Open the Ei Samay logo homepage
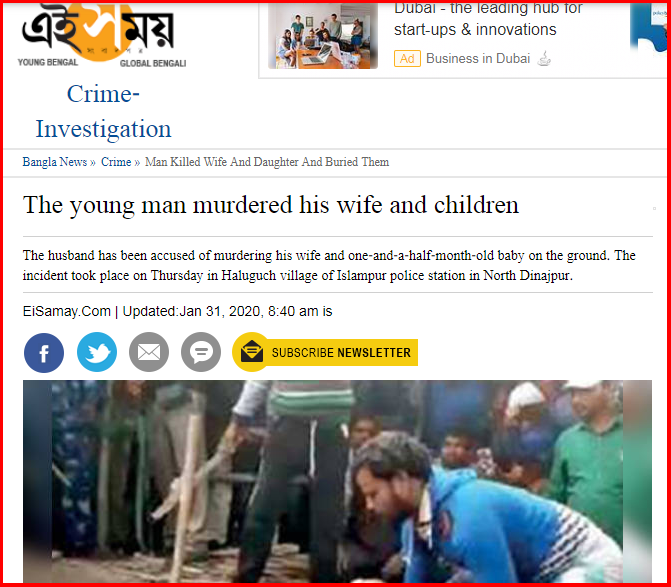The height and width of the screenshot is (587, 671). click(101, 35)
